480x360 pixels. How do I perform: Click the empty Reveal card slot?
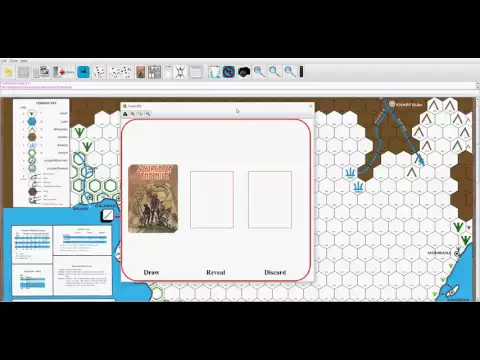(x=212, y=200)
